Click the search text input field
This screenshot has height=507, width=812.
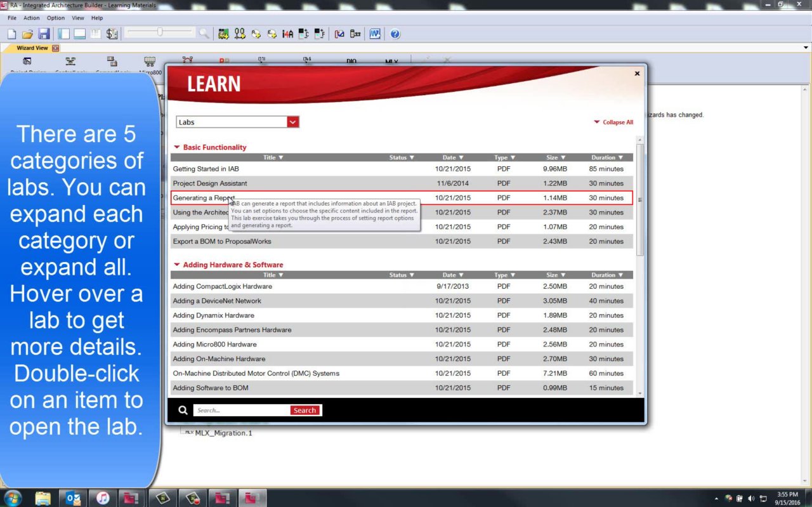[x=241, y=411]
